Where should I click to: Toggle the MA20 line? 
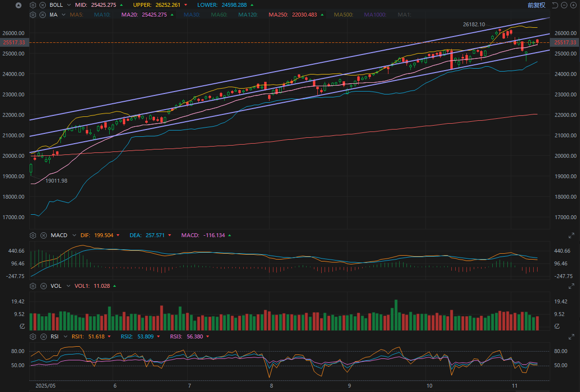pyautogui.click(x=129, y=15)
